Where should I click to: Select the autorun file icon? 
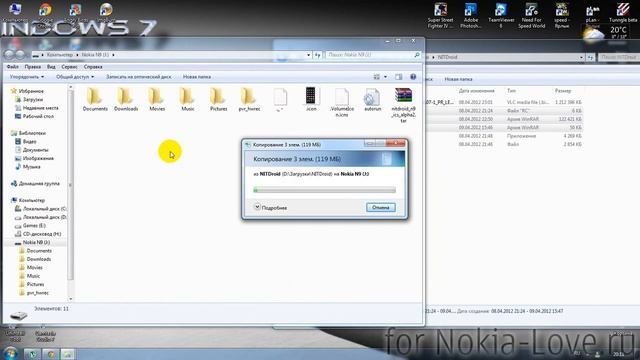[x=372, y=98]
